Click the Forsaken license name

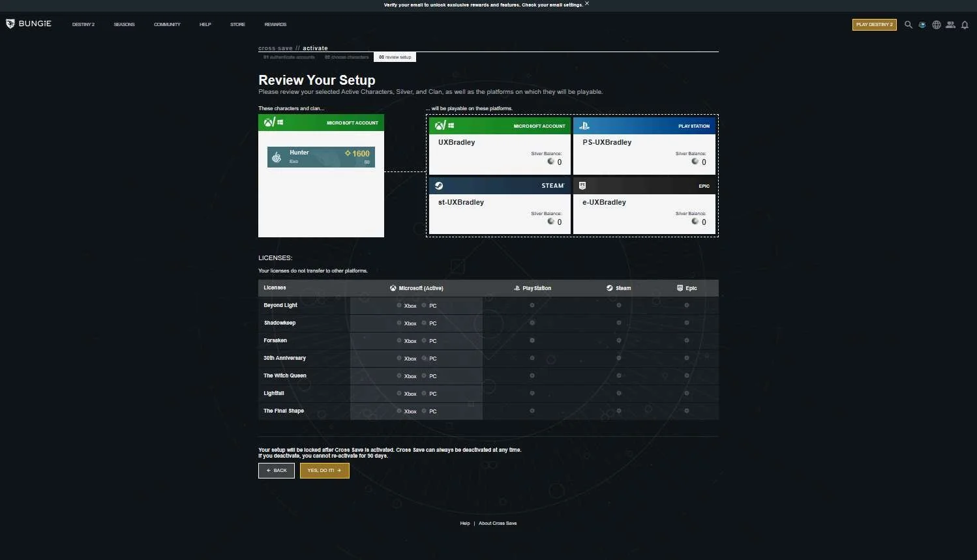coord(275,340)
